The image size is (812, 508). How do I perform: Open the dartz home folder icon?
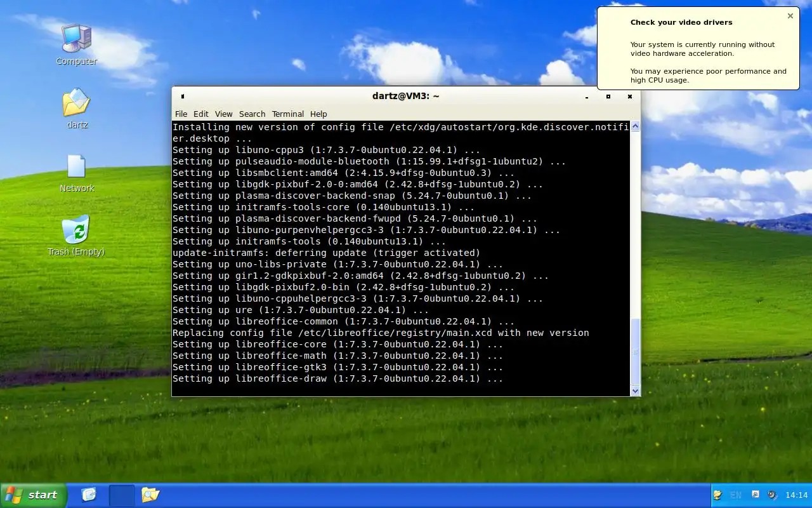[77, 108]
